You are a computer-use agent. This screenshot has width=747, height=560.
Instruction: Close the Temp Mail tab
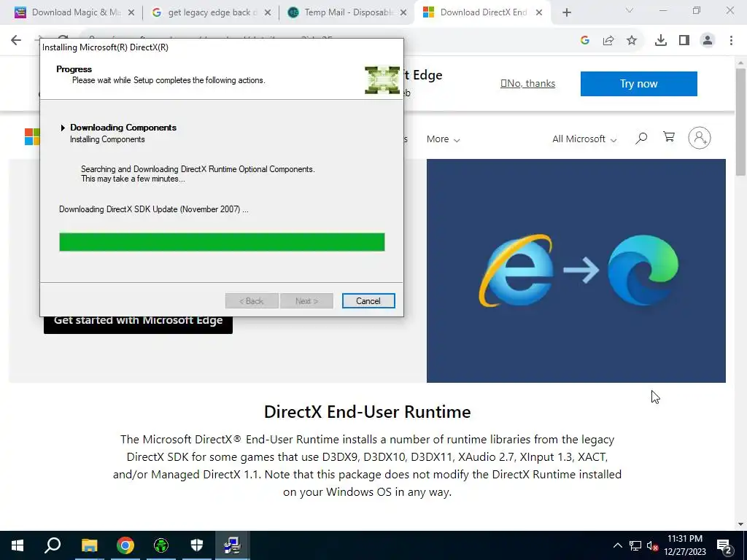pos(403,13)
